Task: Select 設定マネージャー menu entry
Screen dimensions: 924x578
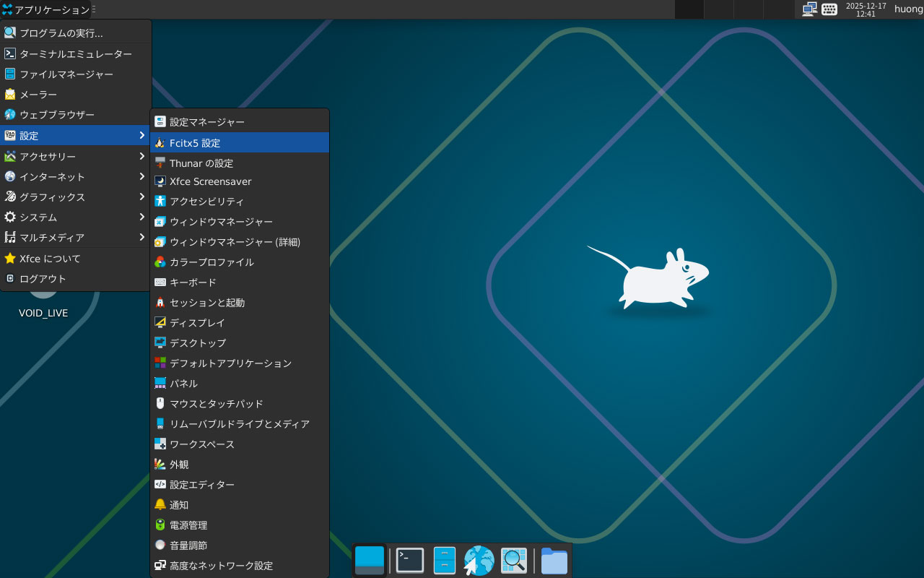Action: click(x=239, y=122)
